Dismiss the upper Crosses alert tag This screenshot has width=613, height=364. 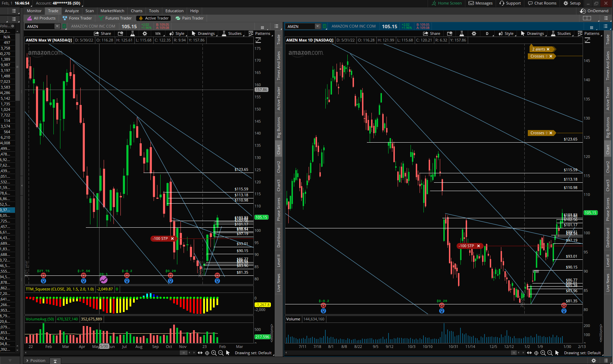(x=551, y=56)
